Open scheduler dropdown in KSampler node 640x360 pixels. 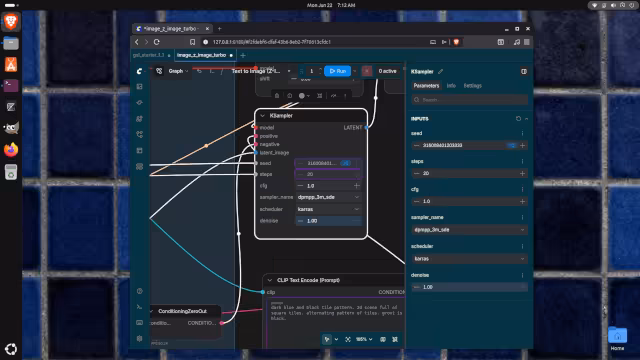[328, 209]
